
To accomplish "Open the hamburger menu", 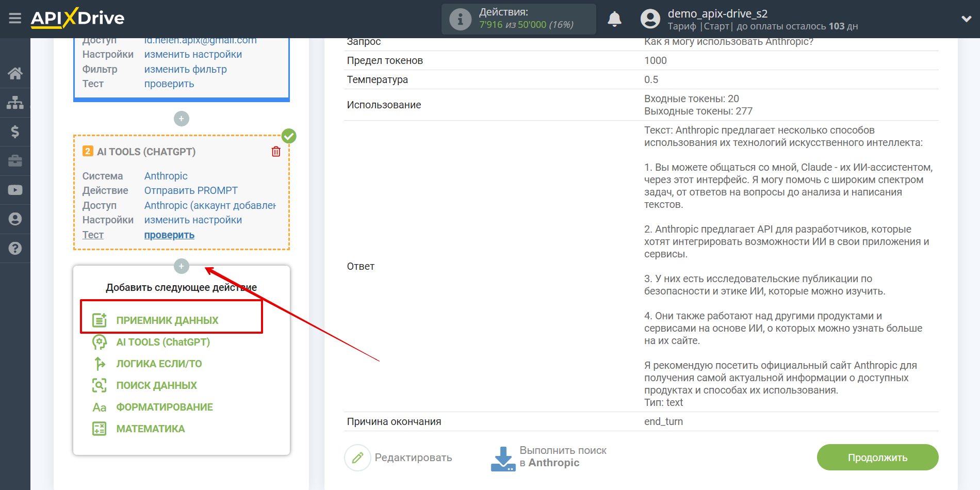I will [x=15, y=19].
